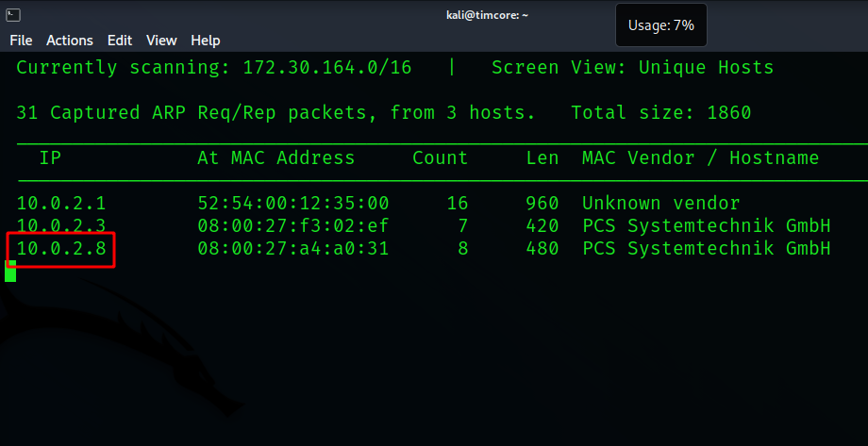
Task: Click the Usage: 7% indicator
Action: (x=661, y=25)
